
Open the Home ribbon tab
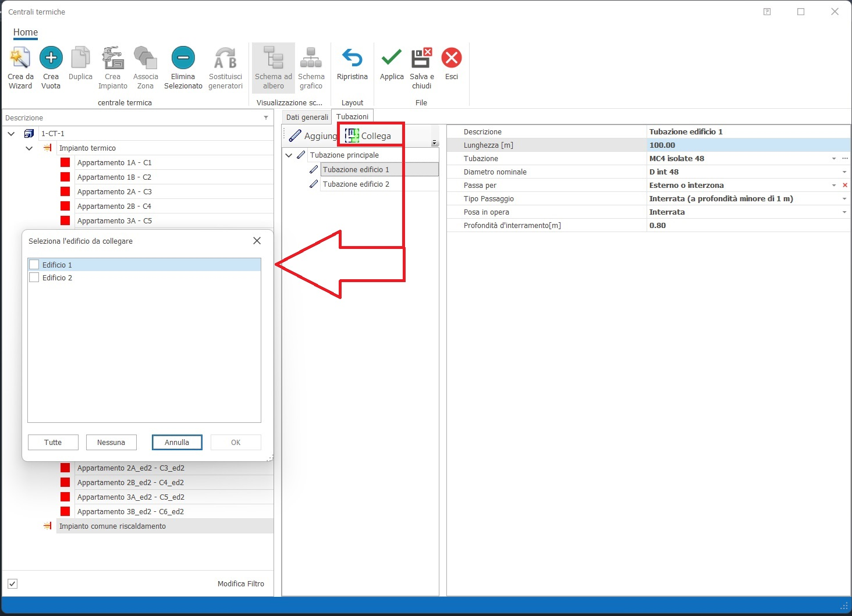pos(26,33)
